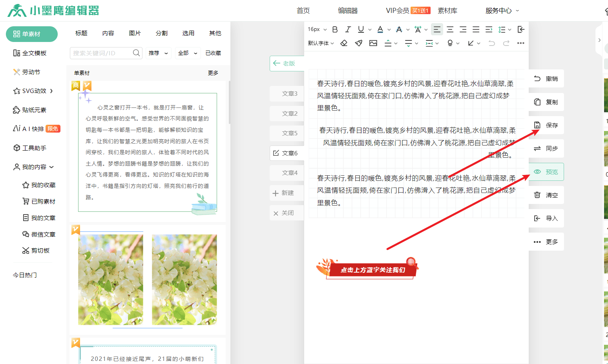Insert an image using the picture icon

click(373, 43)
